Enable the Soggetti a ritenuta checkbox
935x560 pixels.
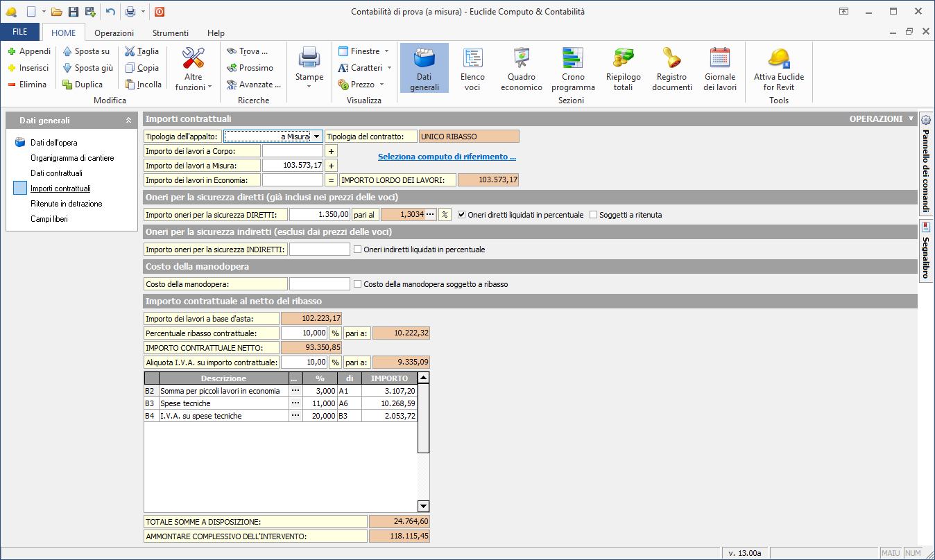pos(594,215)
